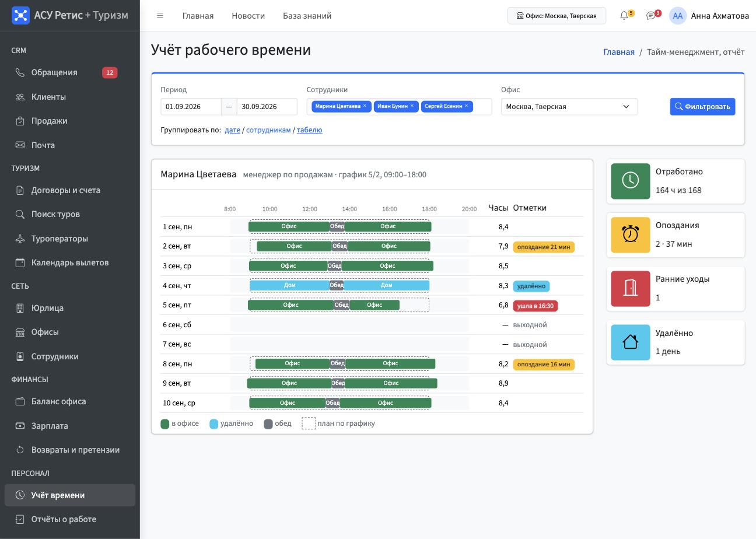Click the Баланс офиса wallet icon
756x539 pixels.
[x=20, y=401]
